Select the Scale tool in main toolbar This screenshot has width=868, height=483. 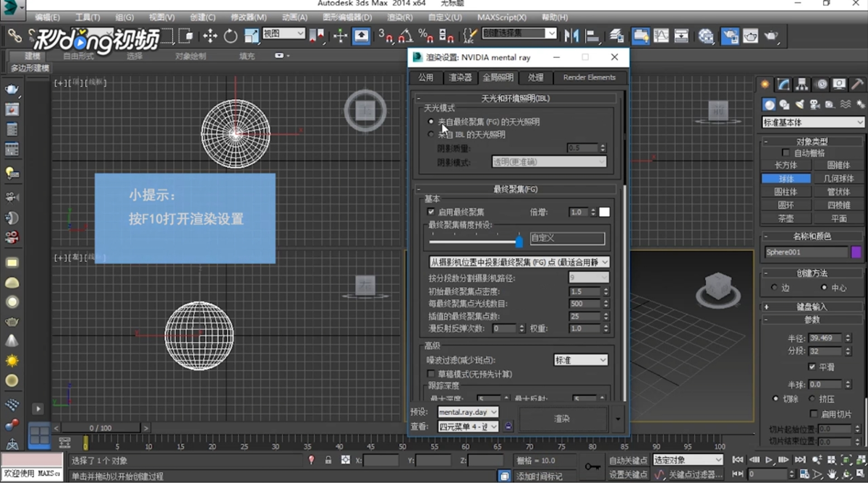252,35
